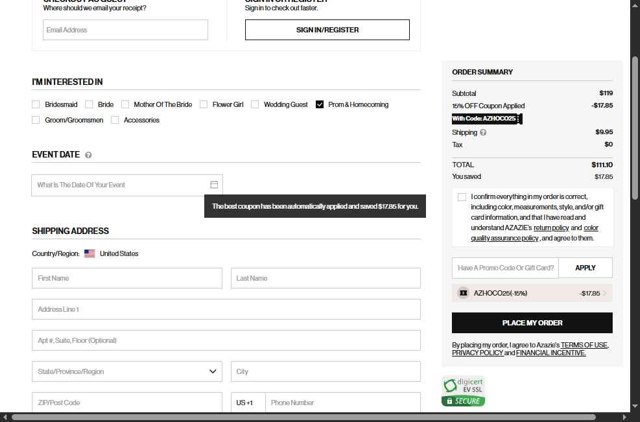Click the APPLY promo code button

pos(585,268)
